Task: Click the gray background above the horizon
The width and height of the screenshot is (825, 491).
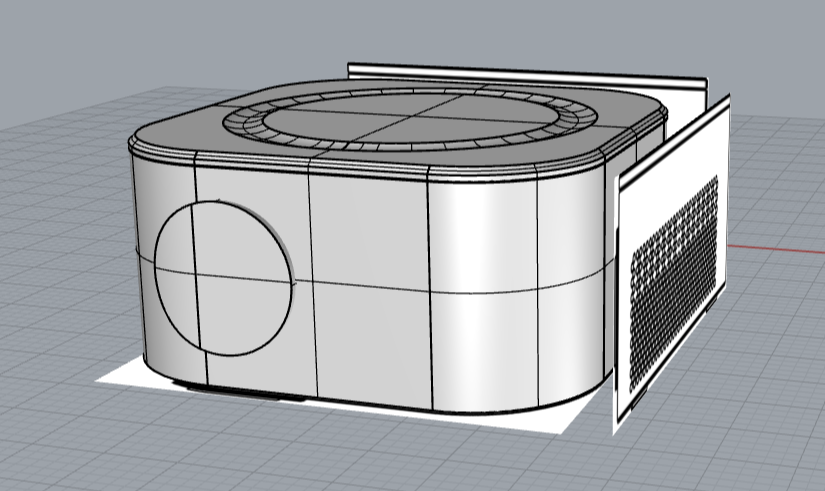Action: click(x=150, y=50)
